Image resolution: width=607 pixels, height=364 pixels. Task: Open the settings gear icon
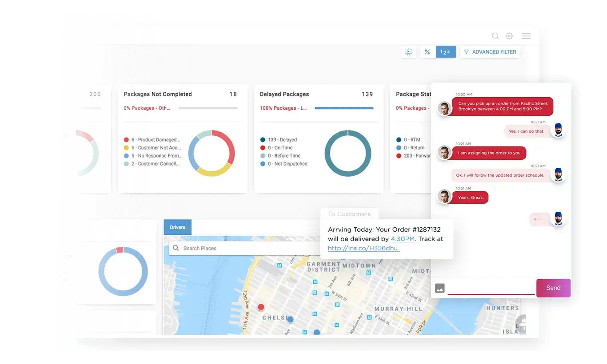click(509, 36)
